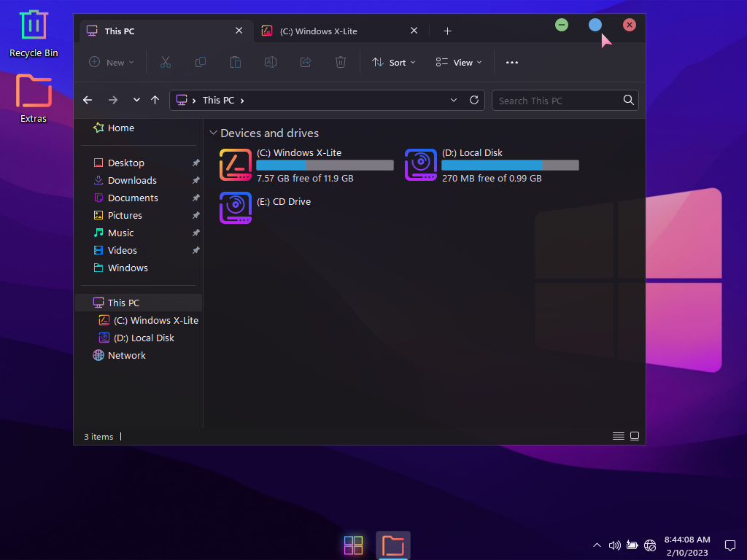Open network settings globe in tray
747x560 pixels.
(x=650, y=545)
